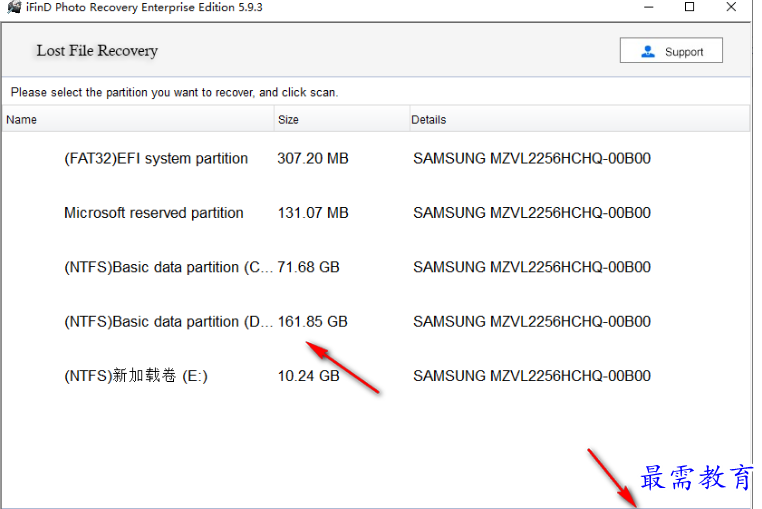This screenshot has height=509, width=762.
Task: Click SAMSUNG details in 161.85 GB row
Action: [532, 322]
